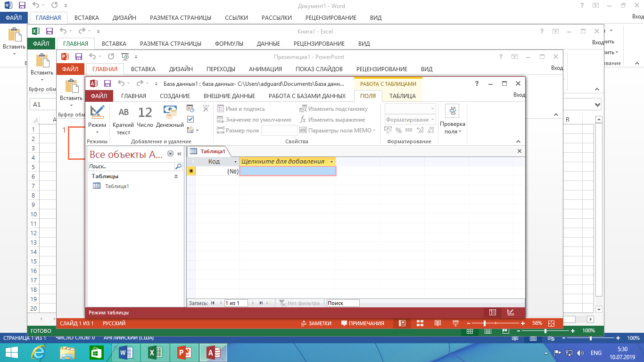Screen dimensions: 644x362
Task: Click Значение по умолчанию button
Action: [254, 120]
